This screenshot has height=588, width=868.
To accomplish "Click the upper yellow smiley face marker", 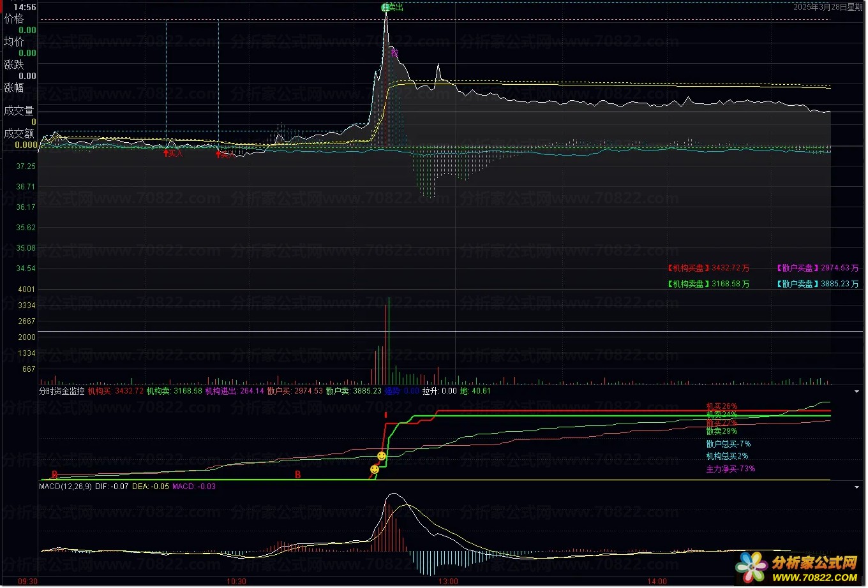I will 382,456.
